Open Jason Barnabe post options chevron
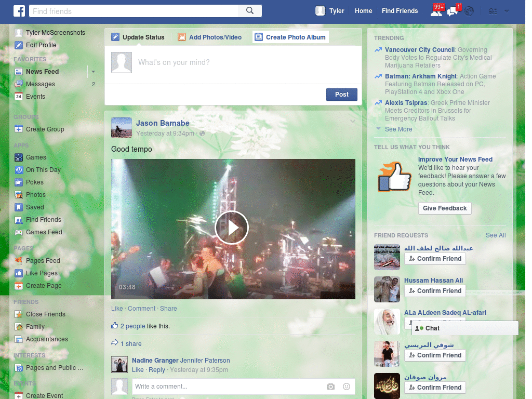Image resolution: width=532 pixels, height=399 pixels. pos(353,121)
